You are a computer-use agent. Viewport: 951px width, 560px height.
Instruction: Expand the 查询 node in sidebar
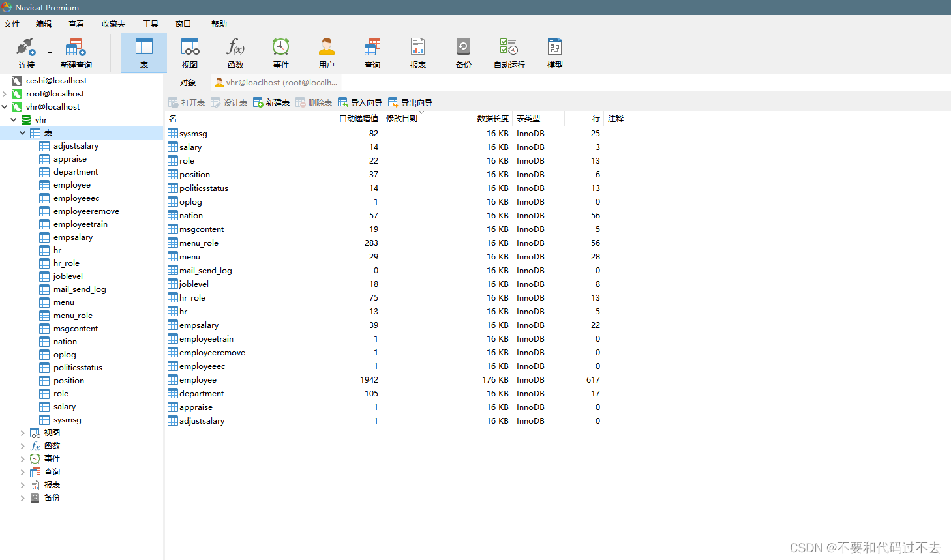(23, 471)
